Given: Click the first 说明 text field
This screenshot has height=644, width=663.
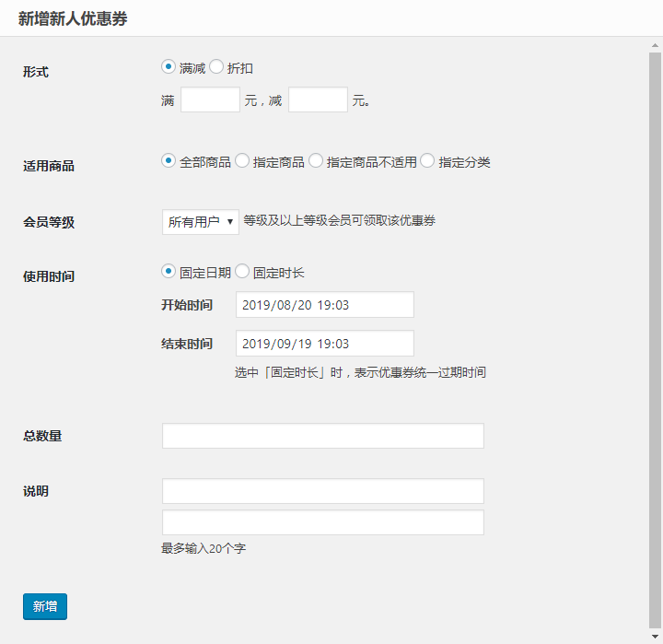Looking at the screenshot, I should [x=322, y=491].
